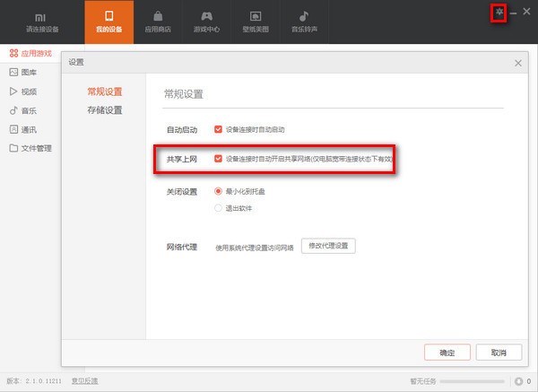Select 视频 video in the sidebar

pyautogui.click(x=29, y=91)
